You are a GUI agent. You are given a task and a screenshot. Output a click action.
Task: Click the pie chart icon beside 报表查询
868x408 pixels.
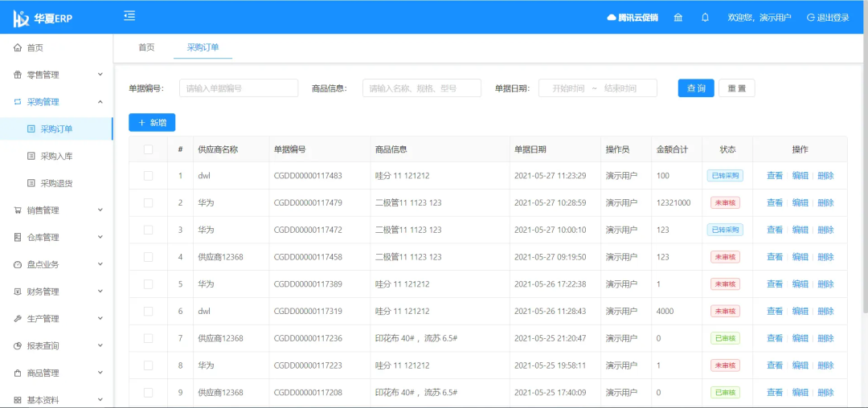17,345
